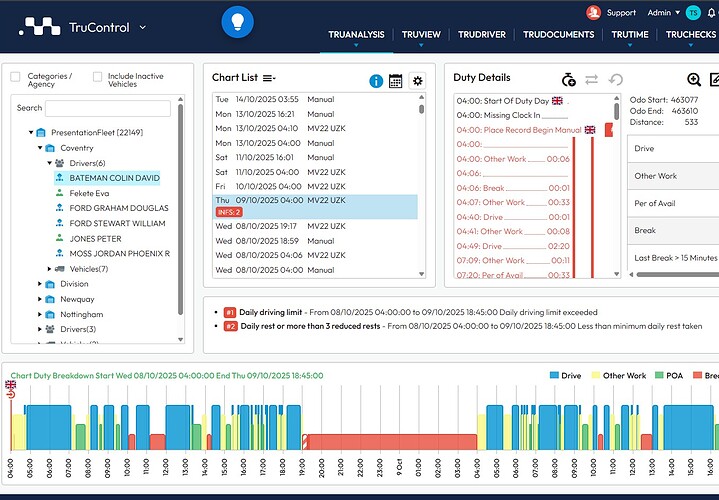Image resolution: width=719 pixels, height=500 pixels.
Task: Click the UK flag on Start Of Duty Day
Action: (x=557, y=101)
